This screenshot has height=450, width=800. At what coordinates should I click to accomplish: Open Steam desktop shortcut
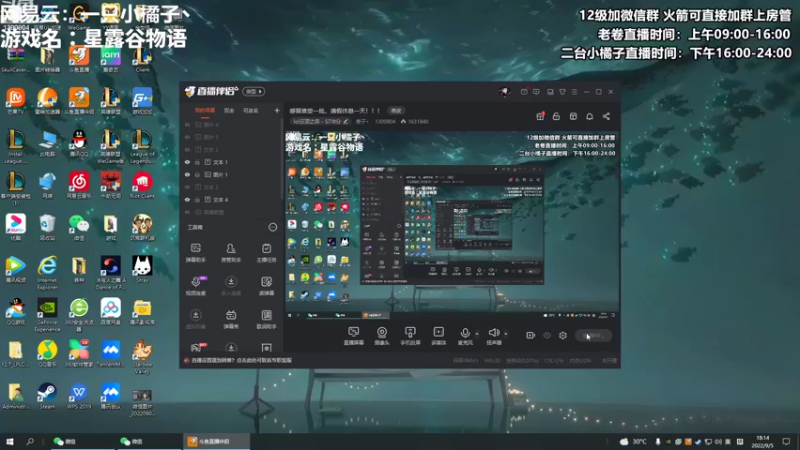(47, 396)
